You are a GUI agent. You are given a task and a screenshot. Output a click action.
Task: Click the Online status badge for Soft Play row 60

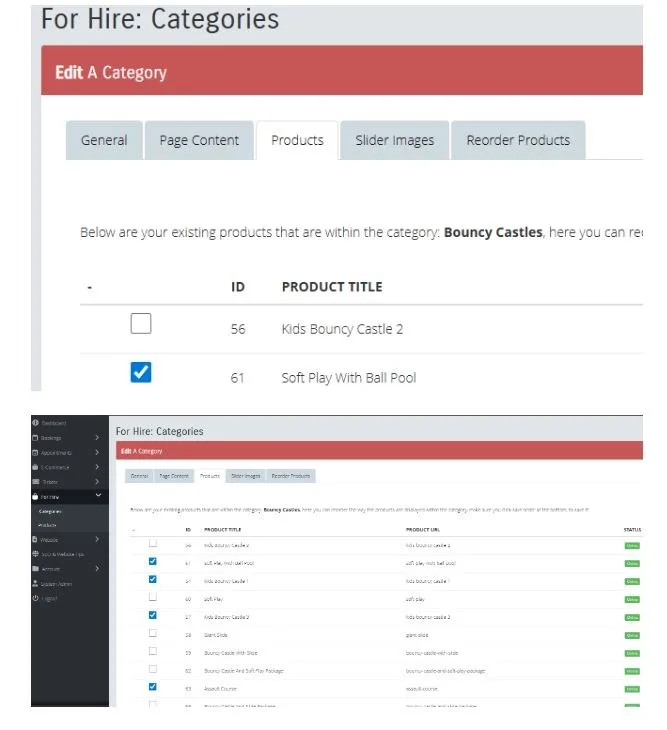pos(632,599)
